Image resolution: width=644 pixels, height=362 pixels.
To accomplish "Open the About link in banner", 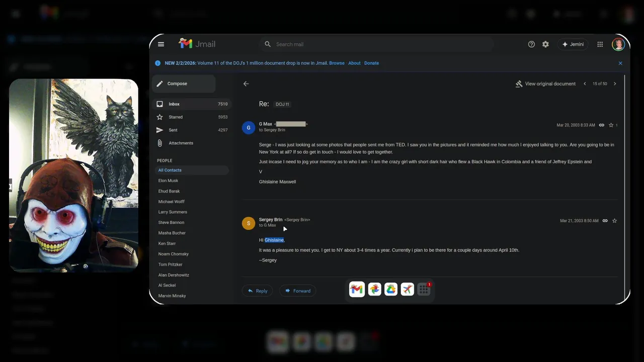I will (x=354, y=63).
